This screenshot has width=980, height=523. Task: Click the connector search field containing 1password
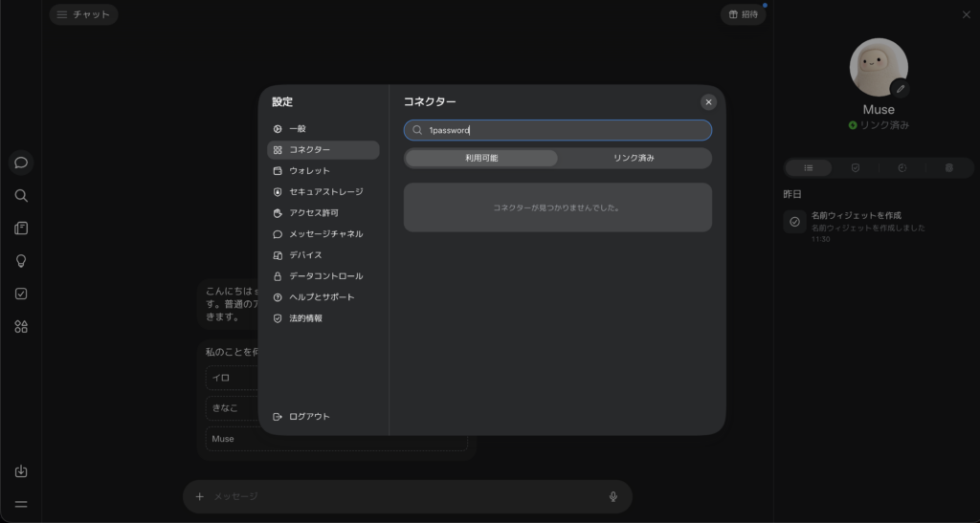point(558,130)
